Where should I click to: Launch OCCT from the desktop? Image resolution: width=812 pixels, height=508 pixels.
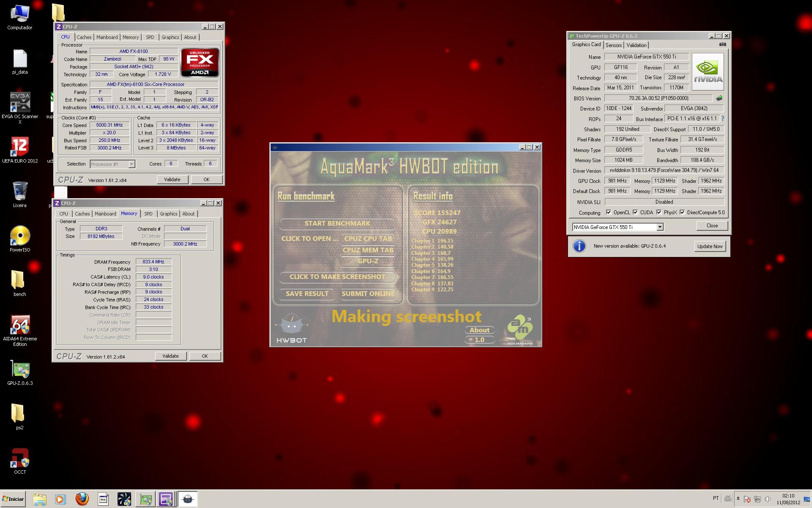(x=20, y=461)
